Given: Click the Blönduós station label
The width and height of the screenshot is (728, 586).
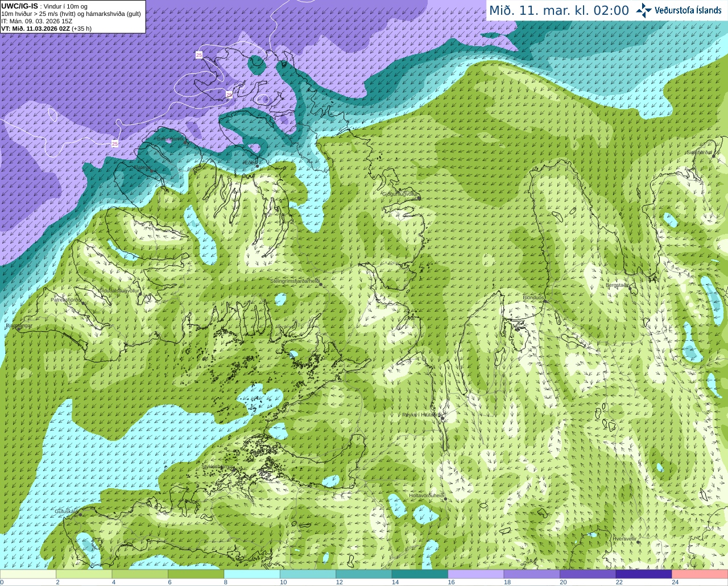Looking at the screenshot, I should click(533, 298).
